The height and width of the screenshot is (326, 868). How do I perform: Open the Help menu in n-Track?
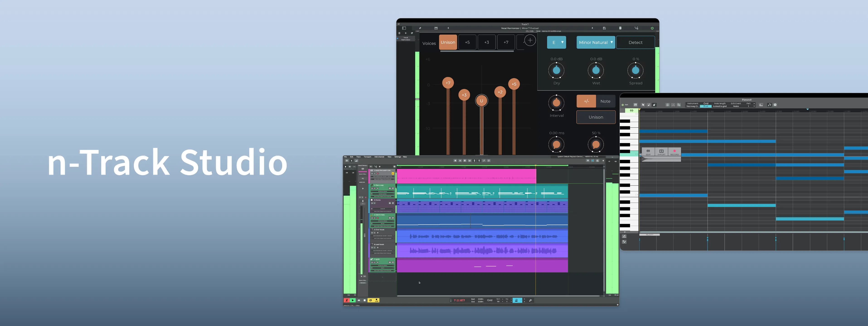[405, 157]
